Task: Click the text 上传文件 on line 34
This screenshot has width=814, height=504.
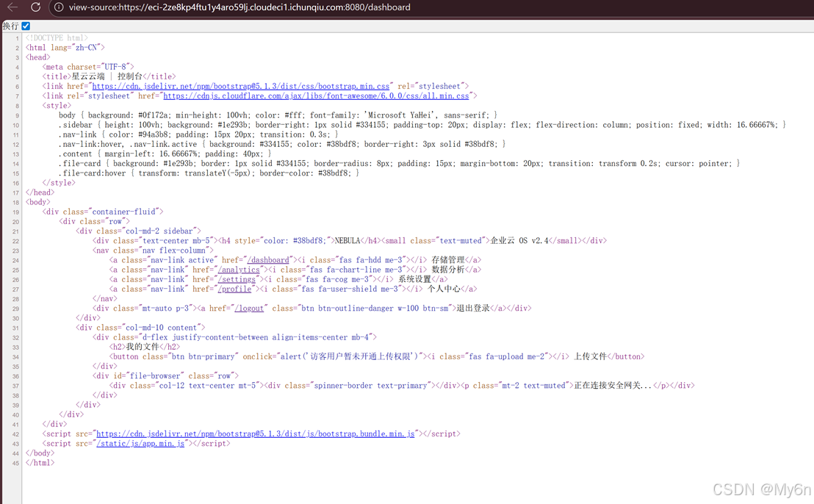Action: (x=590, y=356)
